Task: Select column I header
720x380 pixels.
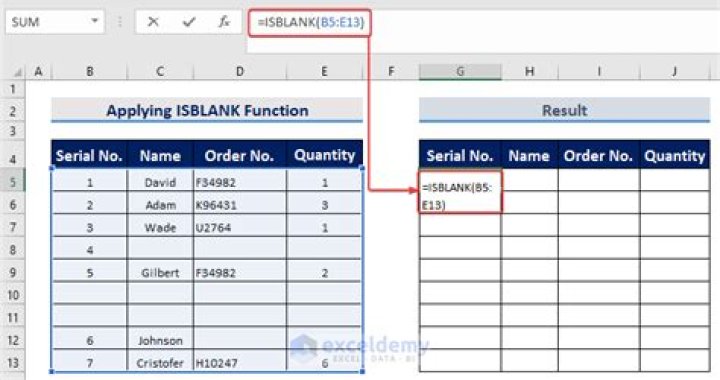Action: click(x=599, y=72)
